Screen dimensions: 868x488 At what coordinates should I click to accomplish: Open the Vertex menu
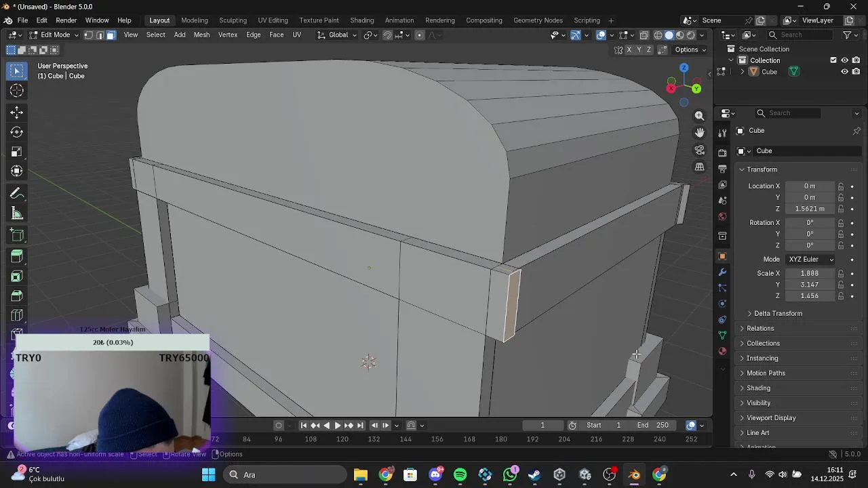(227, 35)
